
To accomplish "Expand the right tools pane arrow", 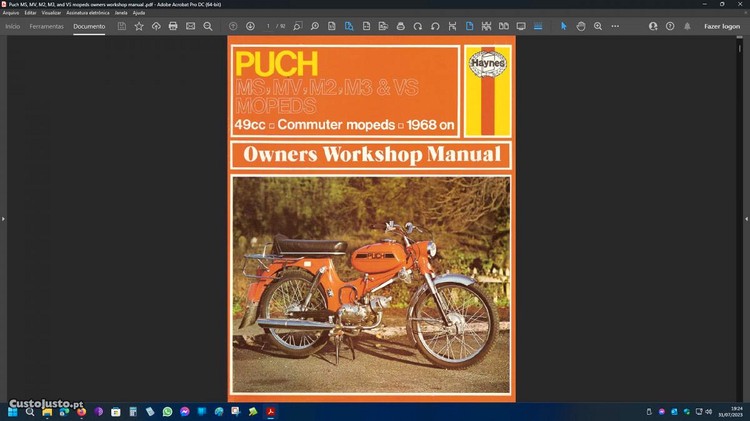I will pos(746,218).
